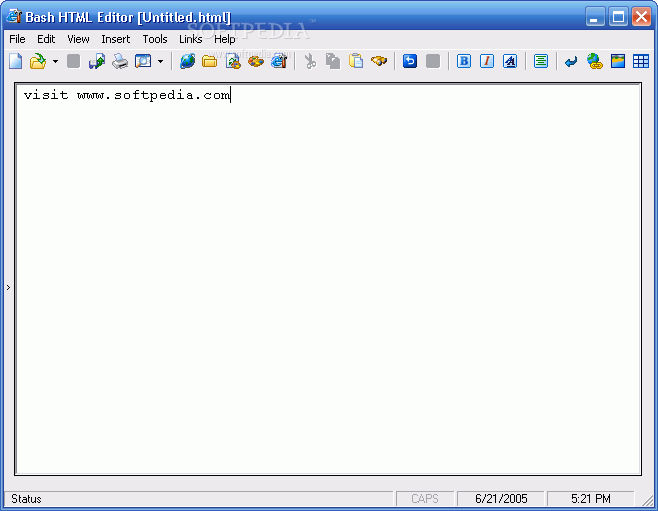This screenshot has width=658, height=511.
Task: Open the Edit menu
Action: point(46,39)
